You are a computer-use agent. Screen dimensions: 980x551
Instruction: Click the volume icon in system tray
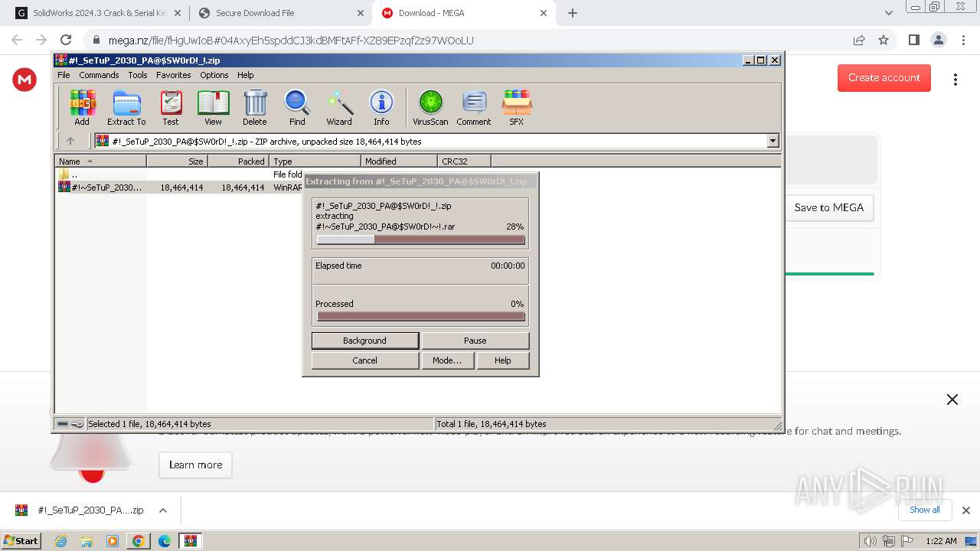pos(870,541)
